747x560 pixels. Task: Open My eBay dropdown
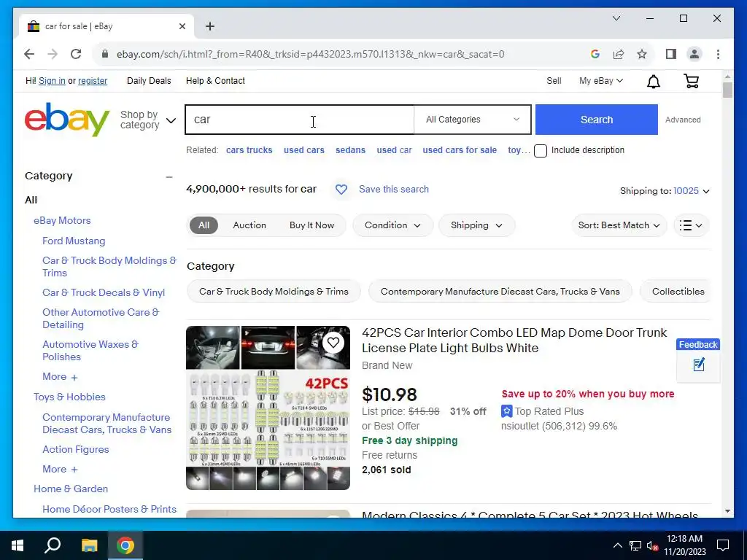tap(601, 81)
